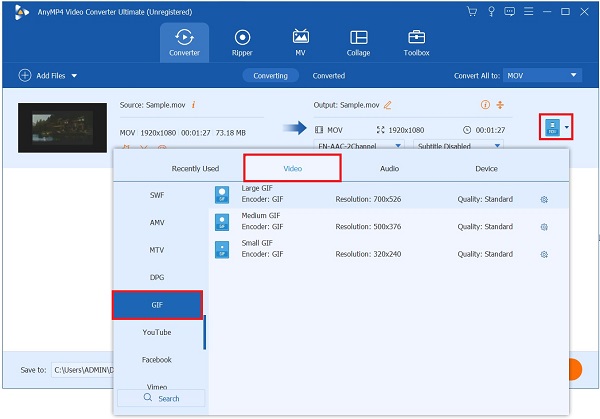Click the orange Convert All button
This screenshot has height=419, width=600.
(575, 370)
